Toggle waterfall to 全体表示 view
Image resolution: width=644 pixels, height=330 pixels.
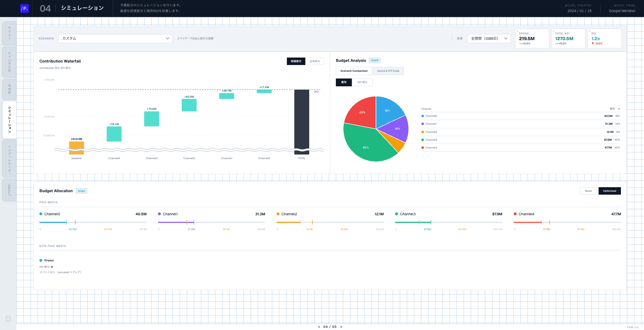point(315,61)
